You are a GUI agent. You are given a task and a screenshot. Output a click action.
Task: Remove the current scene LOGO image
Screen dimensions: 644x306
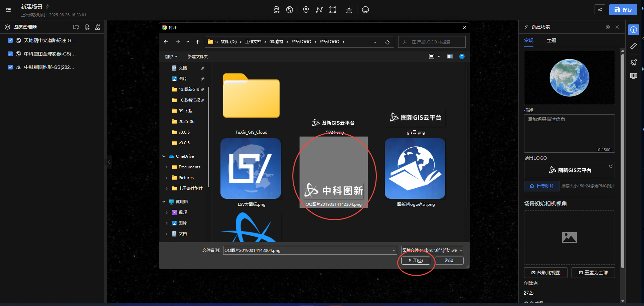click(x=611, y=166)
